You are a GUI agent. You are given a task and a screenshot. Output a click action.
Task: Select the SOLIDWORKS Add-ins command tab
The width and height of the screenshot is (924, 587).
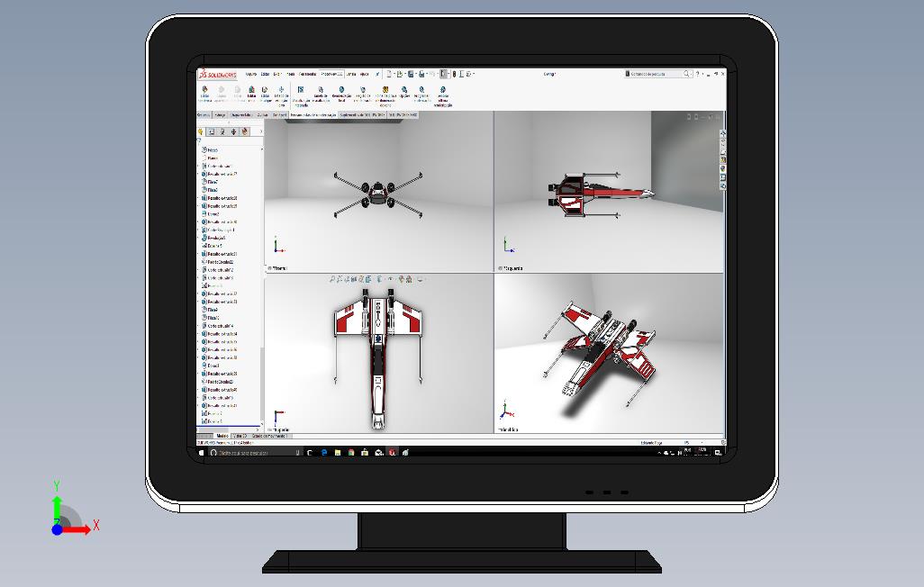(x=362, y=115)
